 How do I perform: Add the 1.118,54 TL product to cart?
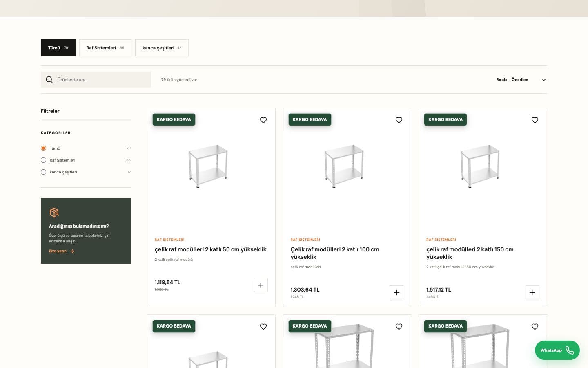[x=261, y=285]
